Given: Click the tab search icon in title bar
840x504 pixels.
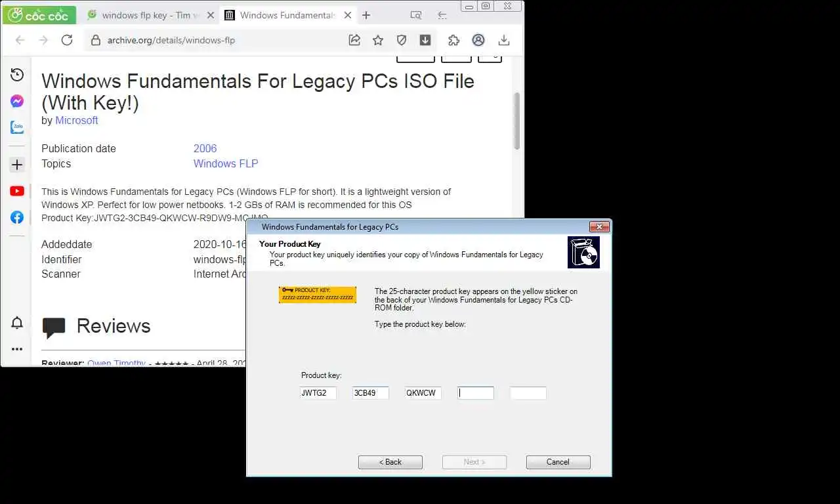Looking at the screenshot, I should click(x=416, y=15).
